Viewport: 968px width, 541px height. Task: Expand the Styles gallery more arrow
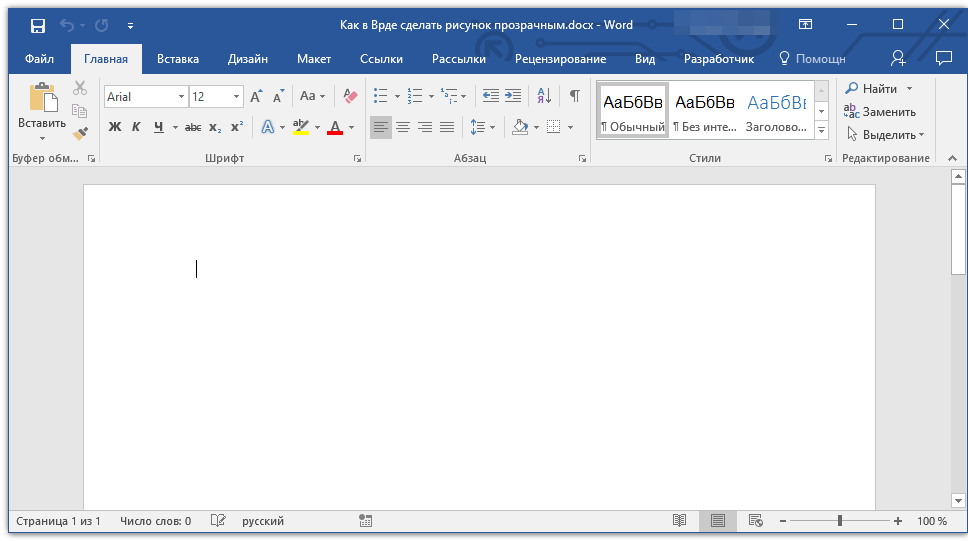[x=821, y=131]
